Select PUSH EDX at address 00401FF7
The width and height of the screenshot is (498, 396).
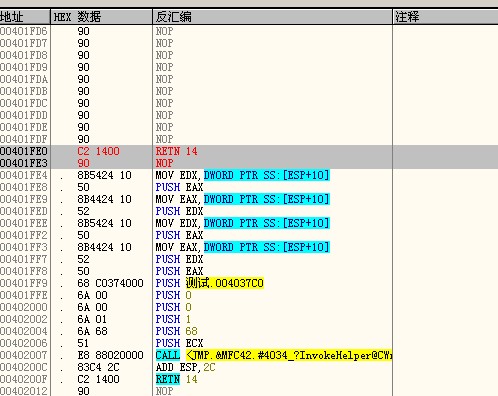pyautogui.click(x=179, y=259)
